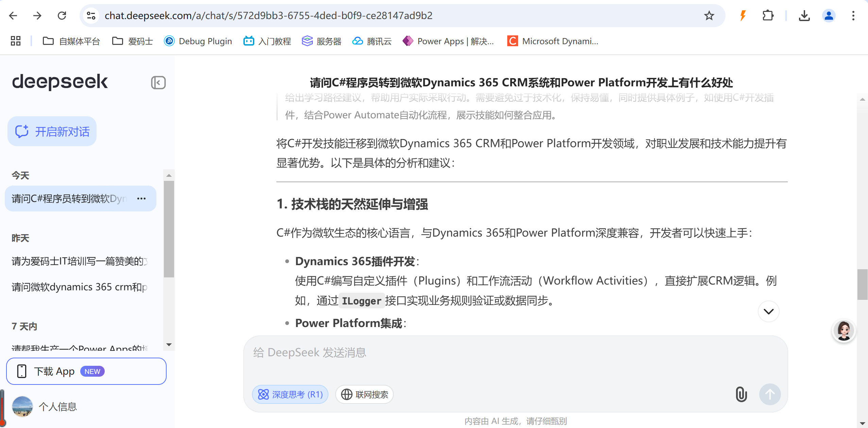Screen dimensions: 868x428
Task: Open the 腾讯云 bookmark
Action: [x=372, y=41]
